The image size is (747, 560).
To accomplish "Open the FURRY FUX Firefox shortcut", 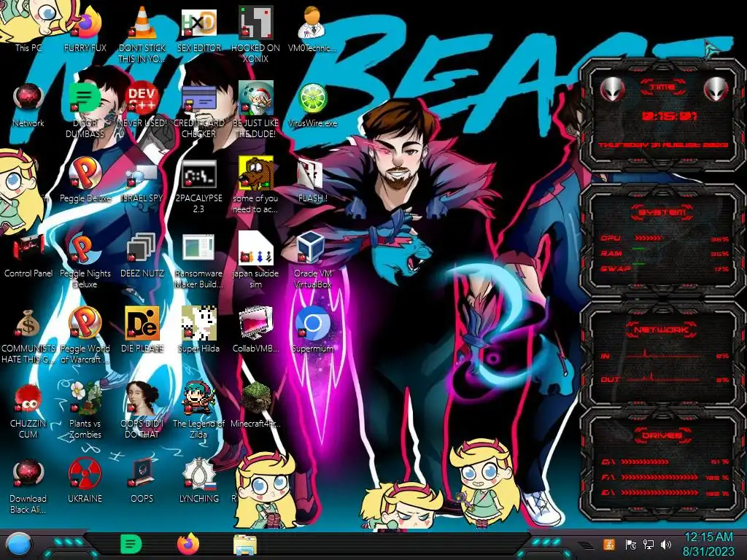I will (85, 26).
